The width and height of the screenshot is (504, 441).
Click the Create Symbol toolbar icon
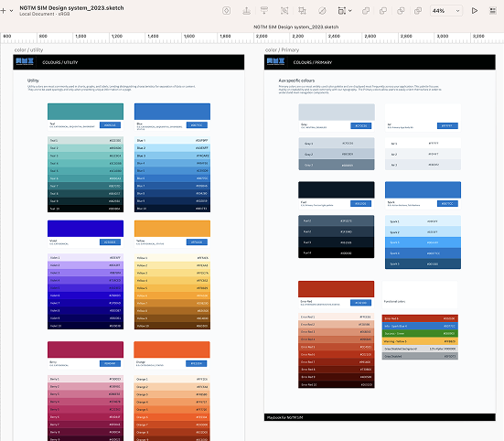click(226, 11)
